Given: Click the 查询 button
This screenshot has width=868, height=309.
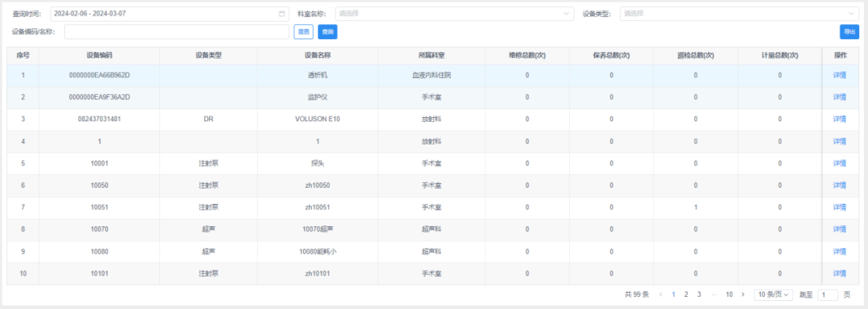Looking at the screenshot, I should tap(328, 32).
